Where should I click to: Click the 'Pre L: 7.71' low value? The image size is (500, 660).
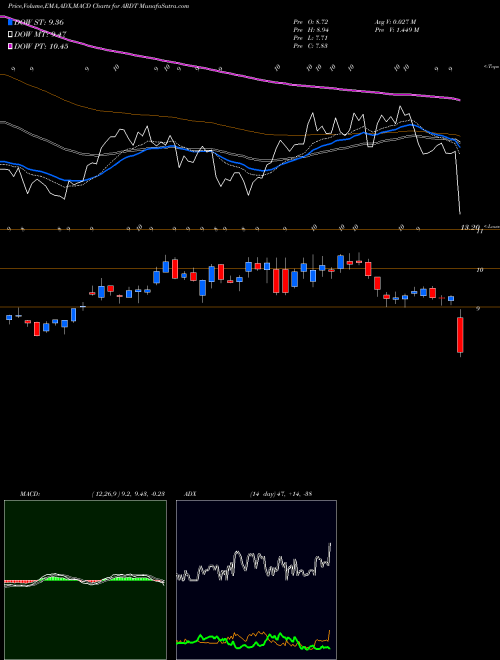coord(311,38)
